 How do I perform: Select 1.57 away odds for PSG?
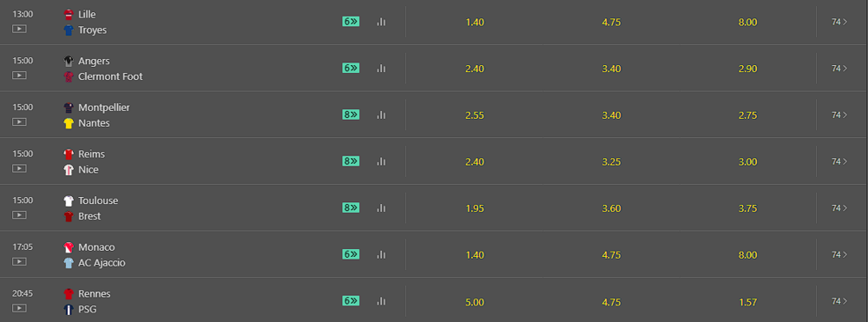[747, 302]
